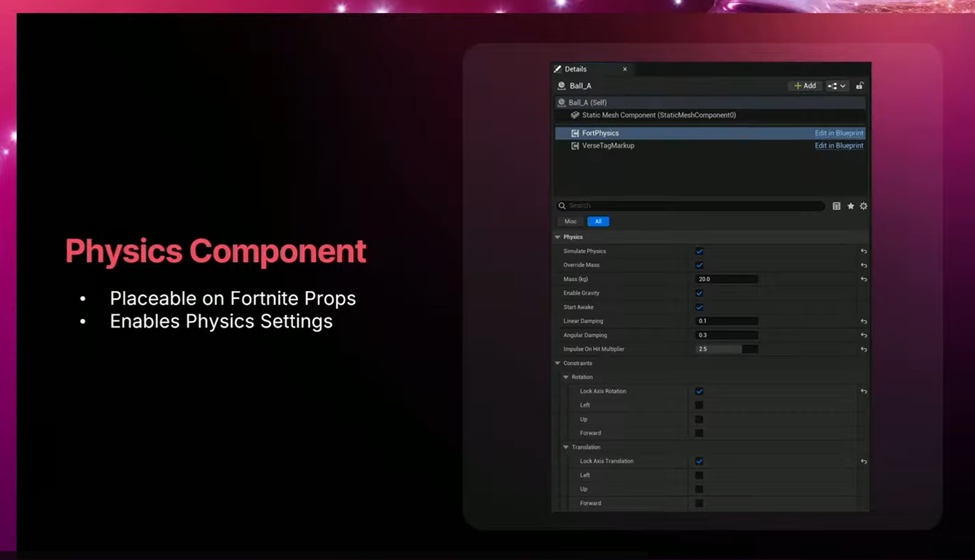Toggle the Enable Gravity checkbox
This screenshot has height=560, width=975.
point(699,293)
